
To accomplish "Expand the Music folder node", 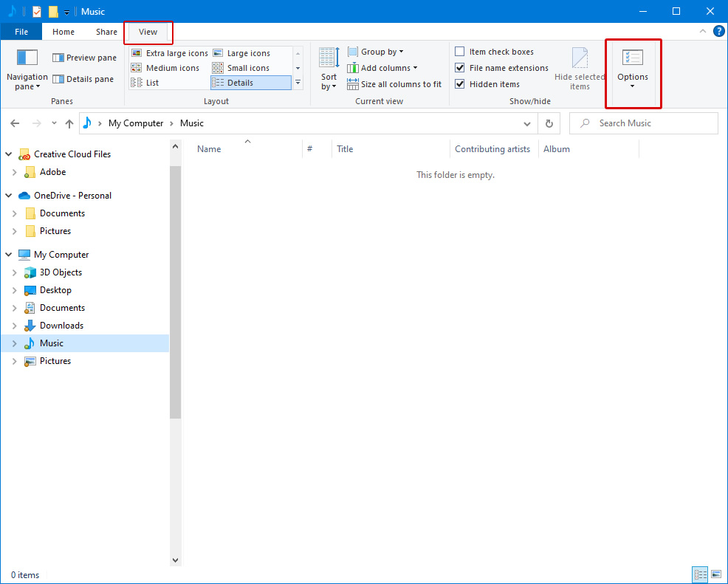I will pyautogui.click(x=14, y=343).
